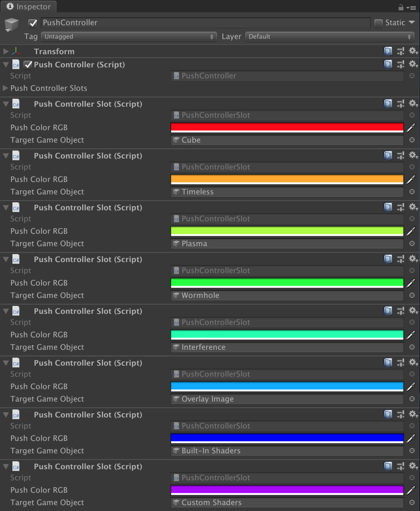Open the Tag dropdown
This screenshot has height=511, width=420.
coord(128,36)
